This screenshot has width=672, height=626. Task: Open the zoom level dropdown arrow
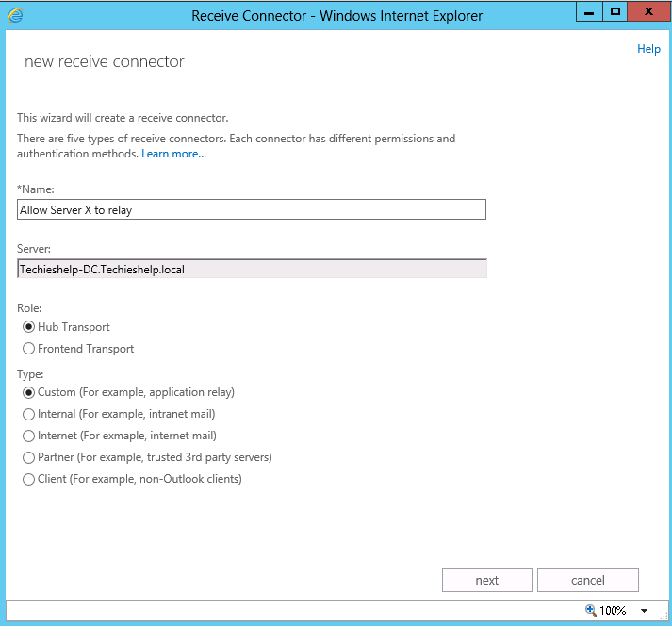point(644,611)
